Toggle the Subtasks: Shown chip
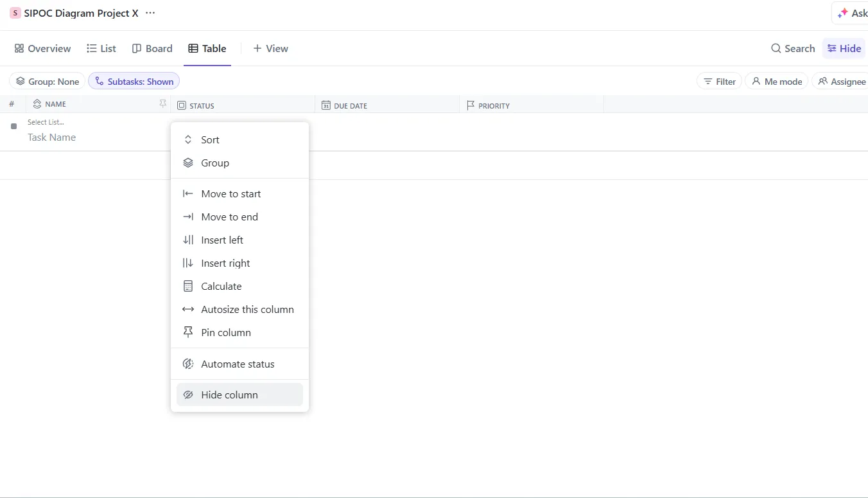This screenshot has height=498, width=868. tap(134, 81)
